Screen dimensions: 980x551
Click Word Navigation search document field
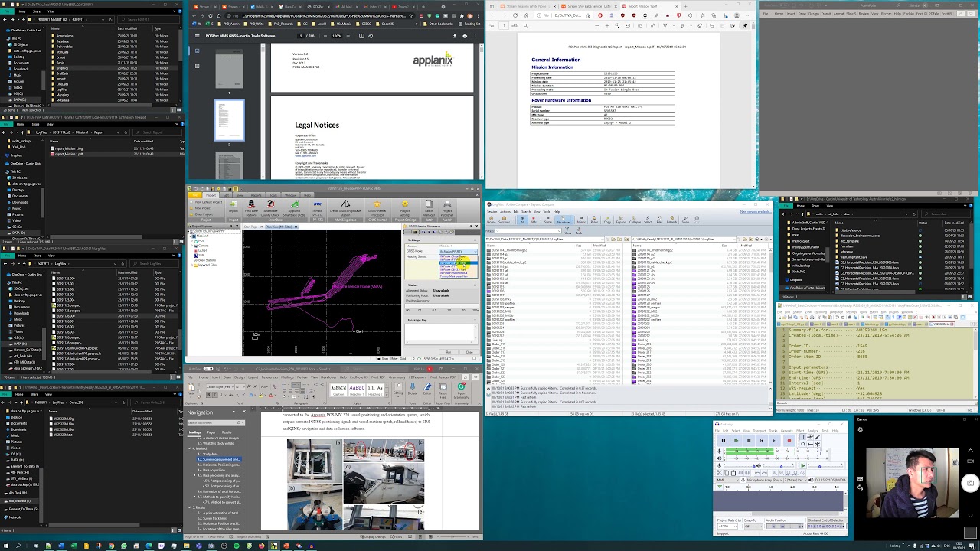[216, 422]
